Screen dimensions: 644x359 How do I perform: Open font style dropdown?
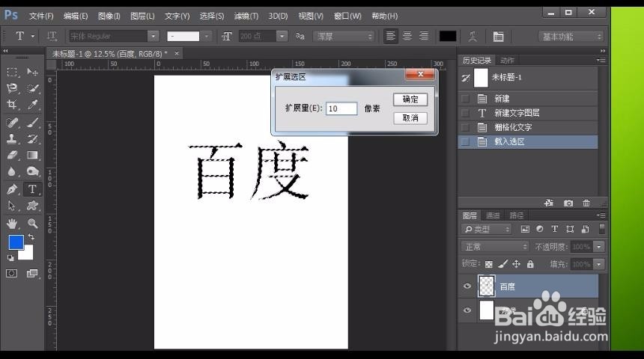pos(206,37)
